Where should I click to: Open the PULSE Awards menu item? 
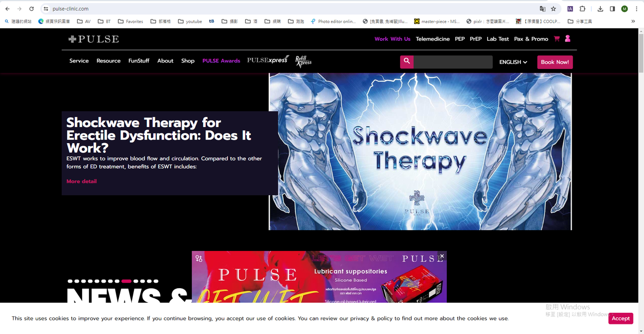tap(221, 61)
